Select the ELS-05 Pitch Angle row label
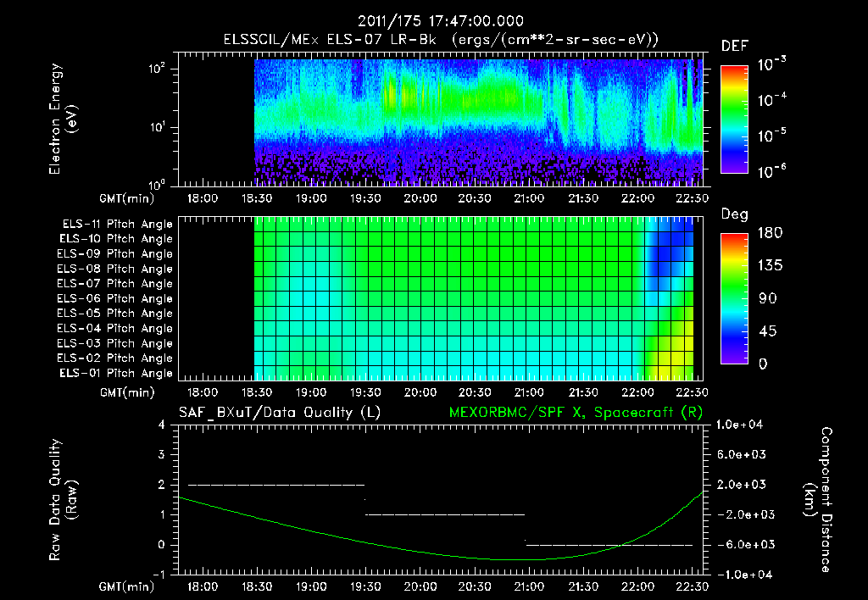868x600 pixels. click(x=115, y=314)
